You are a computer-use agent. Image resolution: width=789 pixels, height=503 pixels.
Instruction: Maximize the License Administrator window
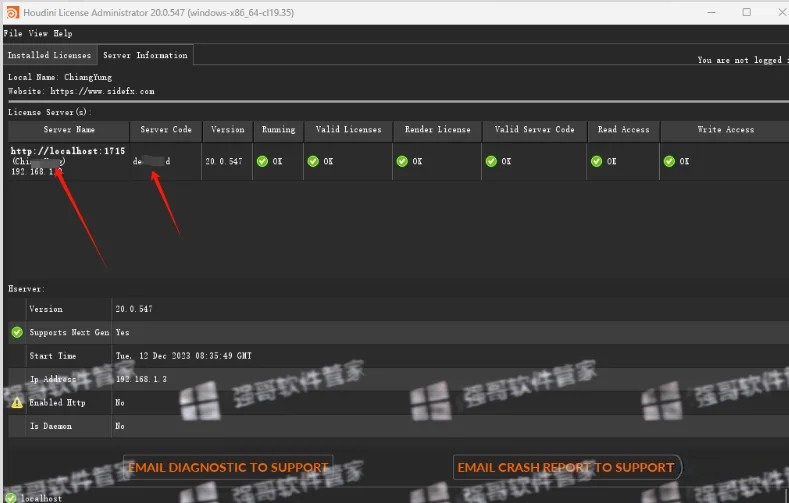click(747, 12)
